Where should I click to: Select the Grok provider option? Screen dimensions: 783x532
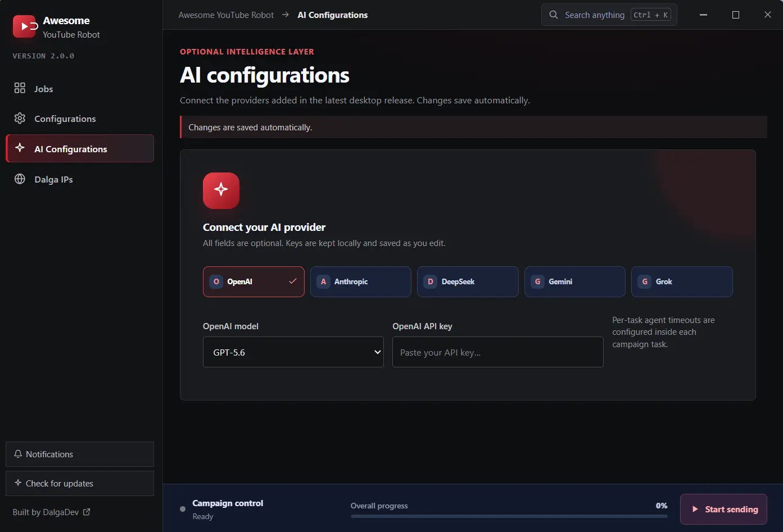[x=682, y=281]
